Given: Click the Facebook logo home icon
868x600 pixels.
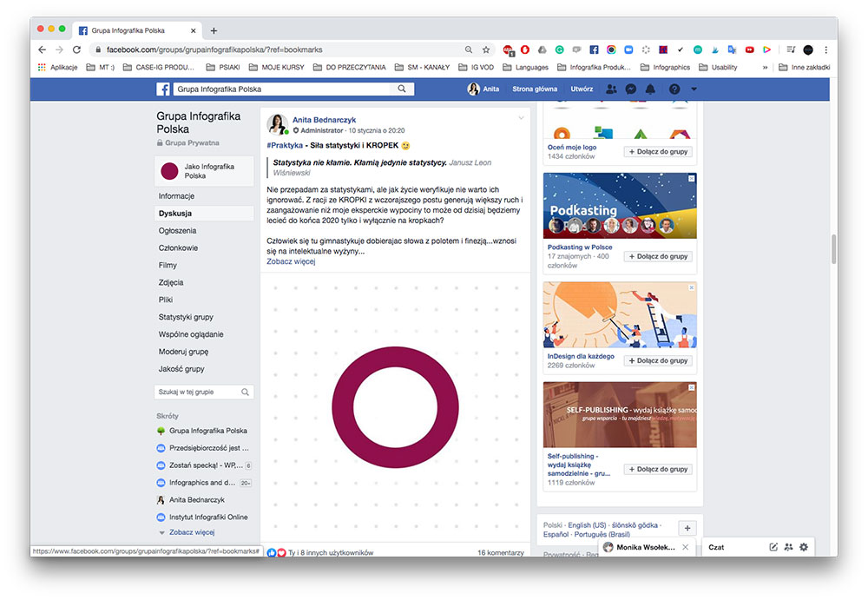Looking at the screenshot, I should point(162,89).
